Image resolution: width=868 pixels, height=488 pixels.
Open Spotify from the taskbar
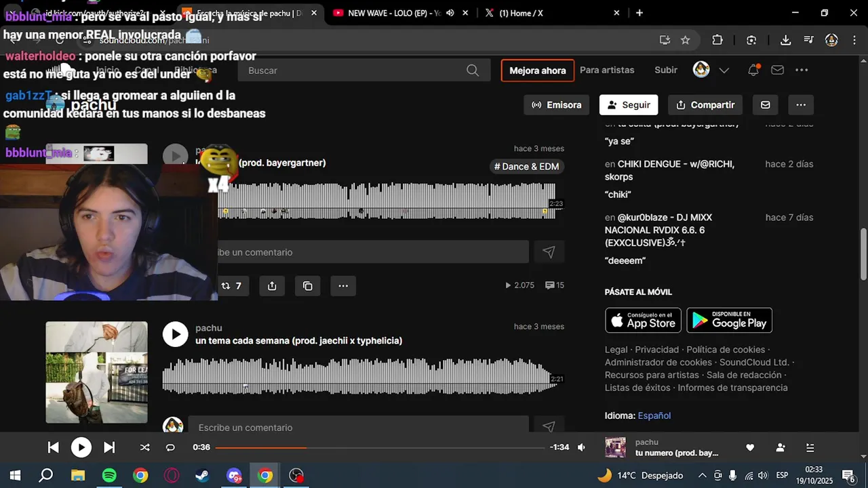[108, 475]
